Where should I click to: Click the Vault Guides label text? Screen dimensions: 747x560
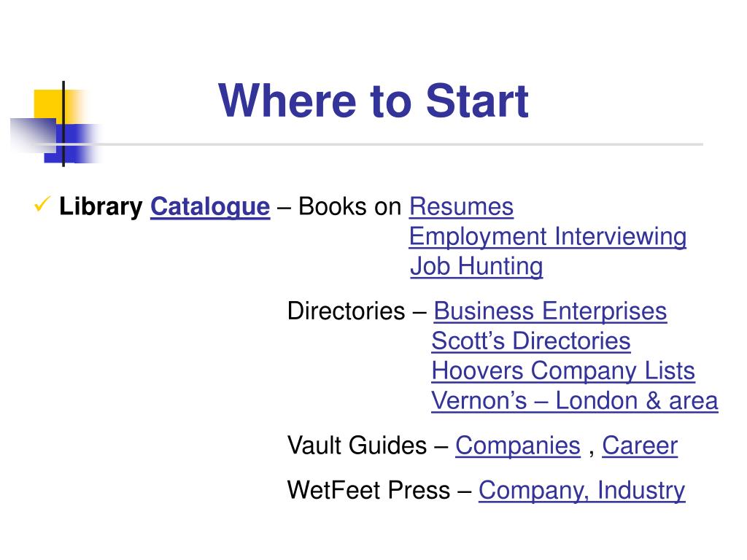point(357,446)
